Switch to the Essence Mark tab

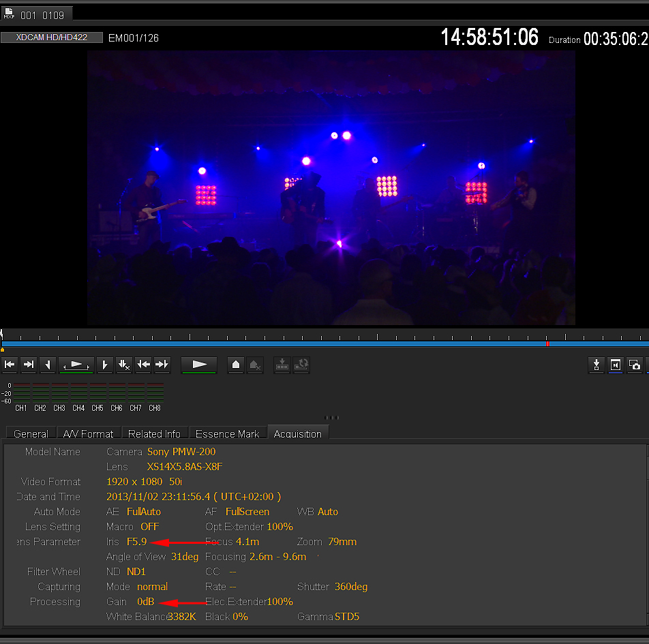click(x=227, y=433)
